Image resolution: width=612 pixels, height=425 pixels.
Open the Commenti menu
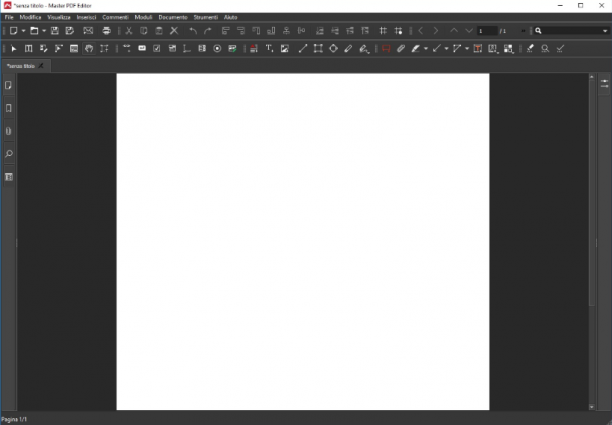click(x=116, y=17)
